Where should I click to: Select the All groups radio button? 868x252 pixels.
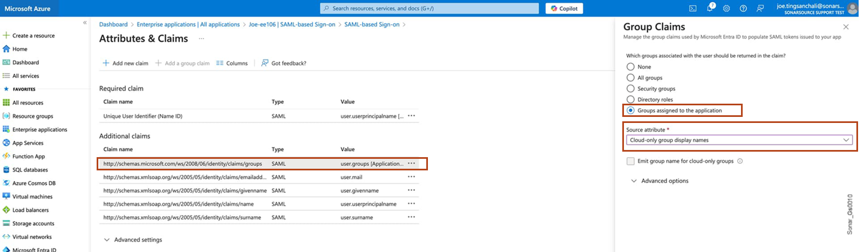tap(631, 78)
